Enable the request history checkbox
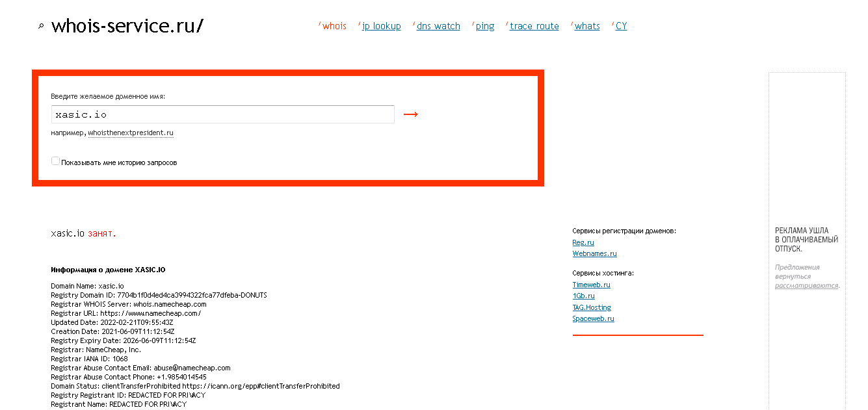The height and width of the screenshot is (410, 868). click(x=55, y=161)
